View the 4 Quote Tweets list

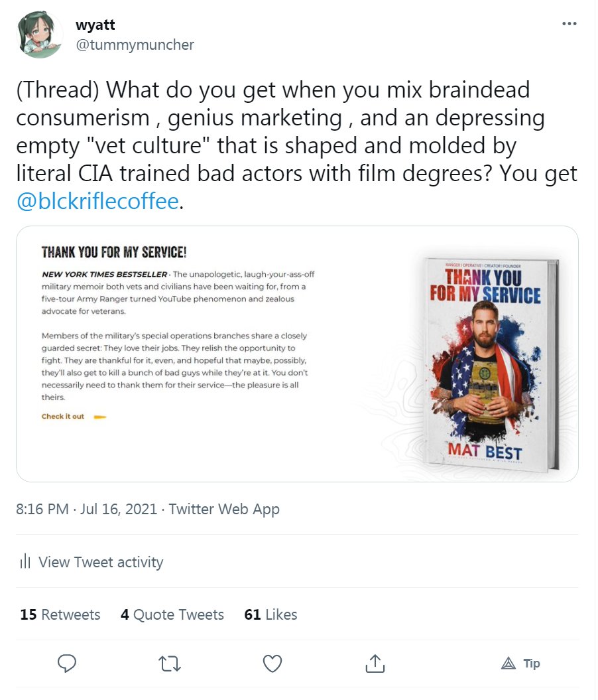[x=172, y=614]
